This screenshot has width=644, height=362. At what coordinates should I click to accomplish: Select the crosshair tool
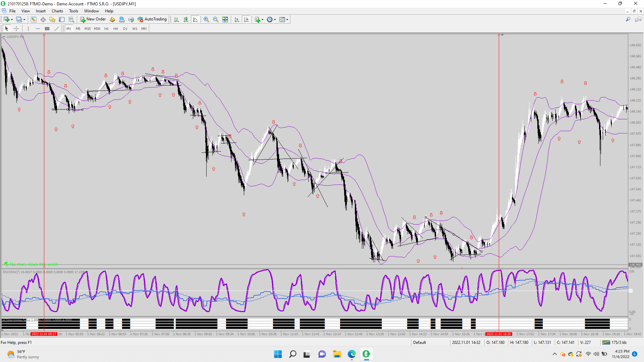coord(16,29)
